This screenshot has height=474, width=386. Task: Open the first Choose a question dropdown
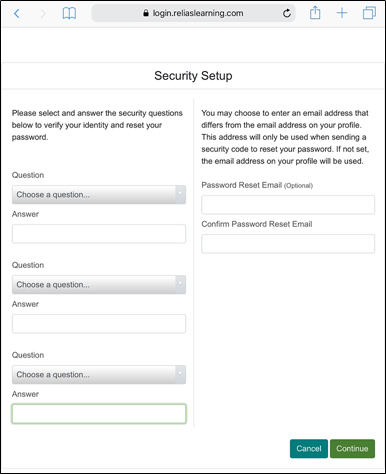(x=99, y=195)
